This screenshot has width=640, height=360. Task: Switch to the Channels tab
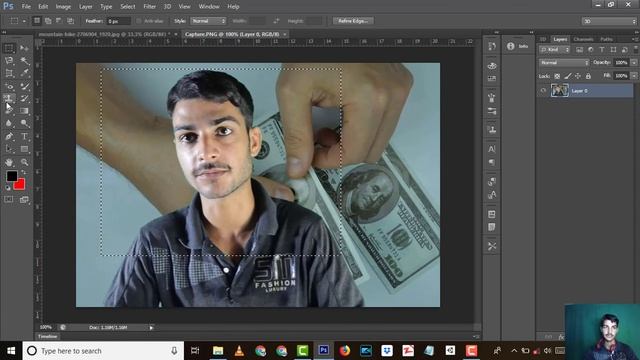[583, 39]
